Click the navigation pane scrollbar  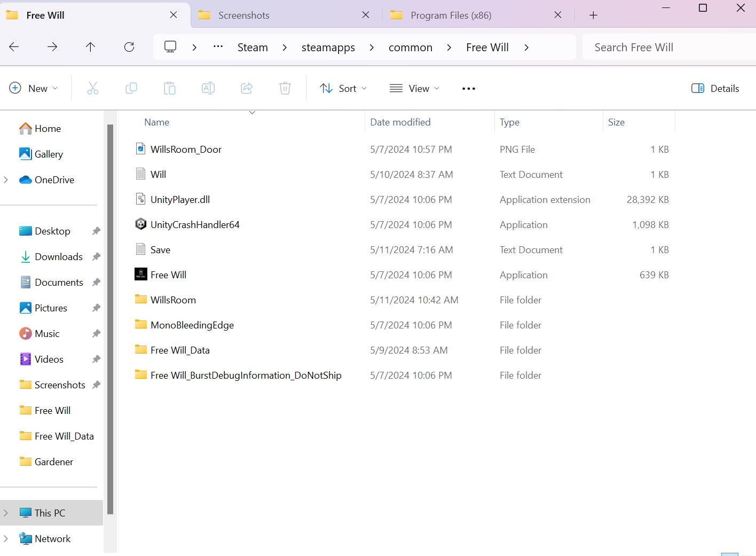[x=110, y=319]
